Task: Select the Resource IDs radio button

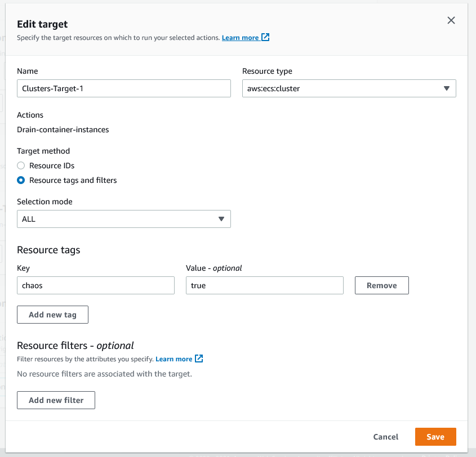Action: [21, 165]
